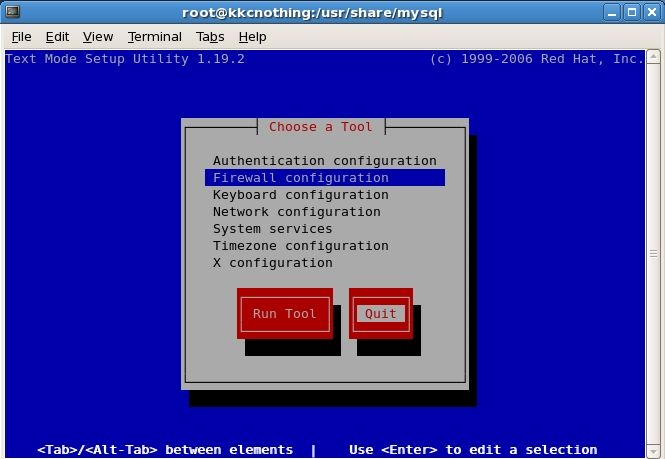665x459 pixels.
Task: Open the Help menu
Action: [x=252, y=37]
